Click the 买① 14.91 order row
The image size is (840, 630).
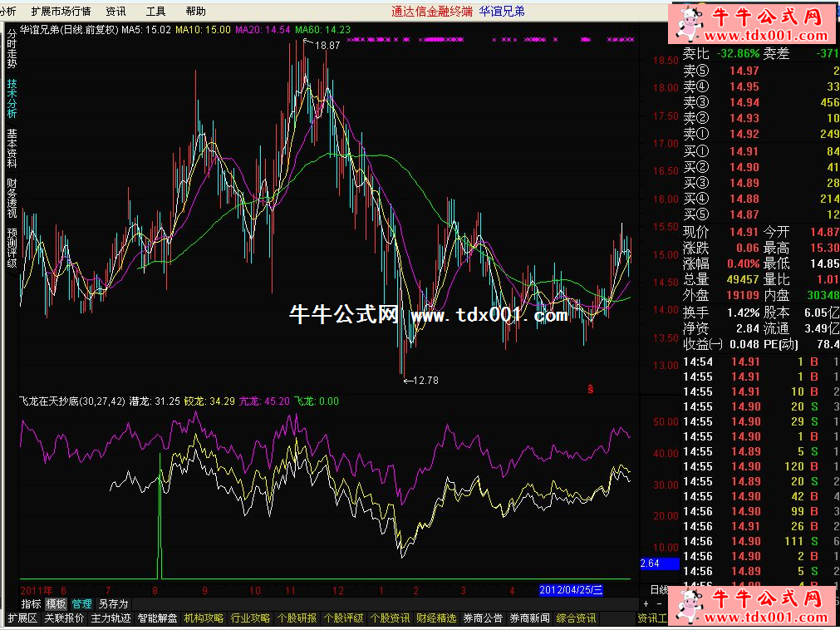click(x=761, y=151)
